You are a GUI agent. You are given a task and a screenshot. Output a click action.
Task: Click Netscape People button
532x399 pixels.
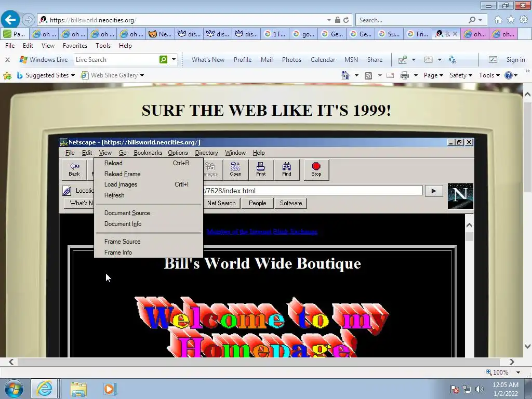258,203
